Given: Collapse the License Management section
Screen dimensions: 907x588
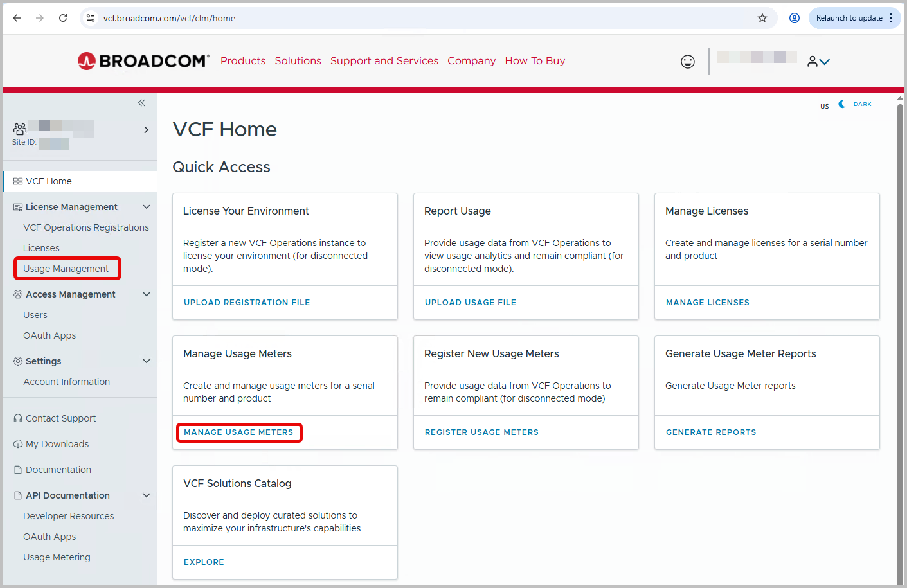Looking at the screenshot, I should (x=147, y=207).
